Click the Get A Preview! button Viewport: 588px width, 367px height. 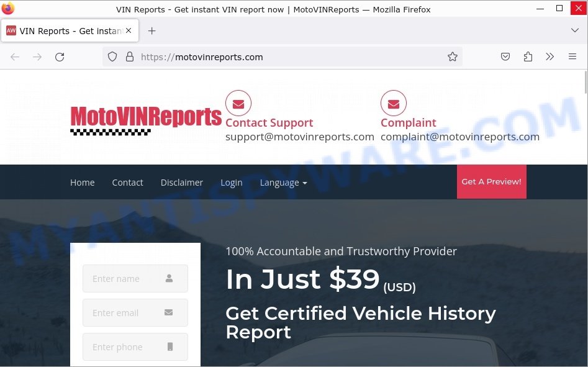(491, 182)
